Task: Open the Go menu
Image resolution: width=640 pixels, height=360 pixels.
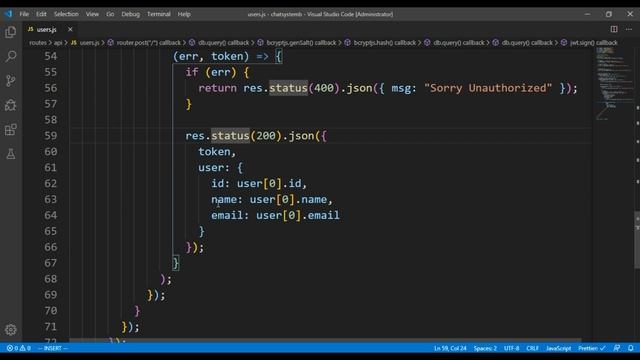Action: coord(110,14)
